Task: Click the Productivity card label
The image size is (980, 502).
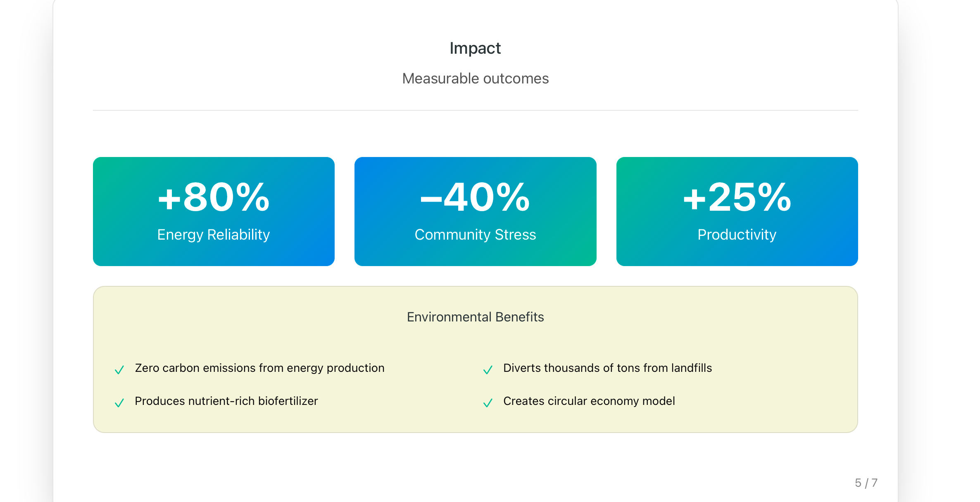Action: pos(737,235)
